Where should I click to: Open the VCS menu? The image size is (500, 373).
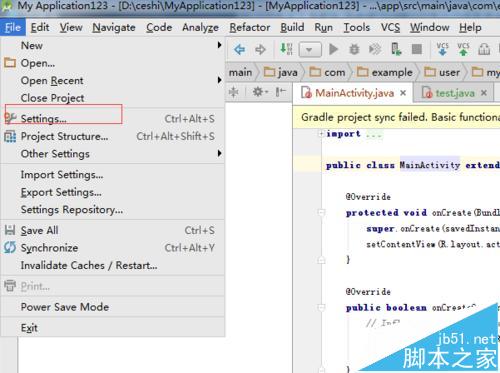[390, 27]
